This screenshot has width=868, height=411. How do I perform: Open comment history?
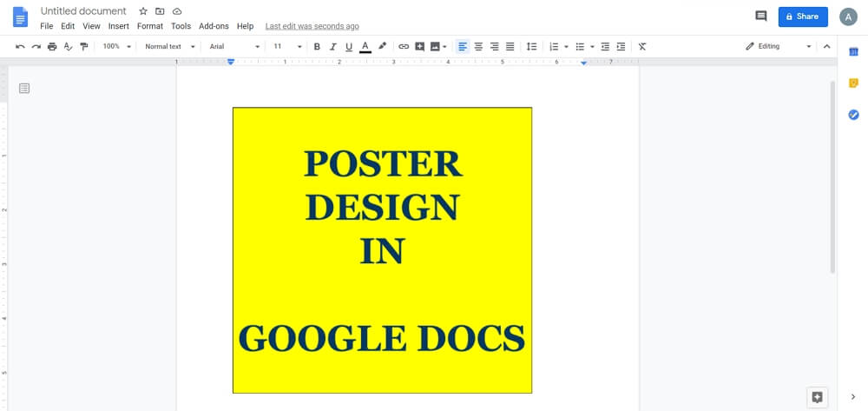point(761,16)
